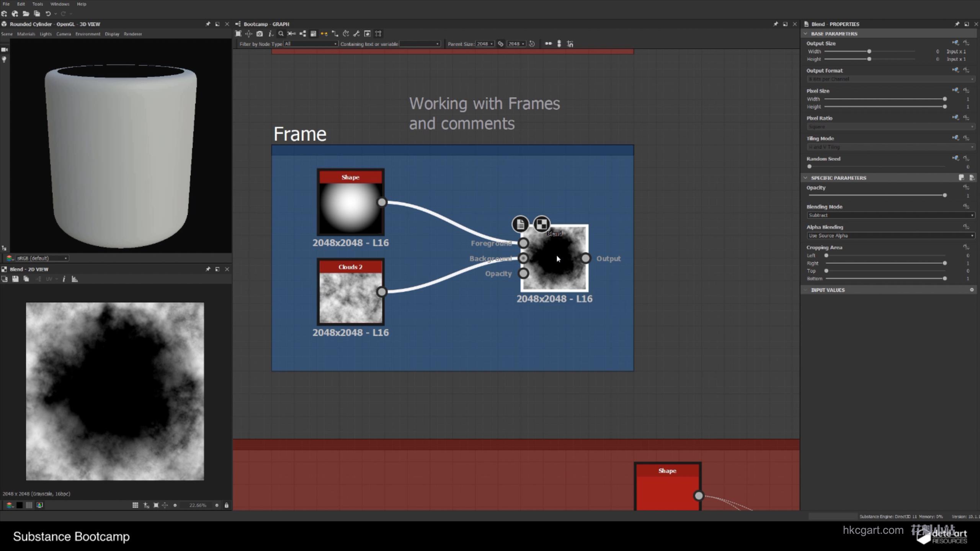Click the Random Seed slider handle
980x551 pixels.
[809, 166]
